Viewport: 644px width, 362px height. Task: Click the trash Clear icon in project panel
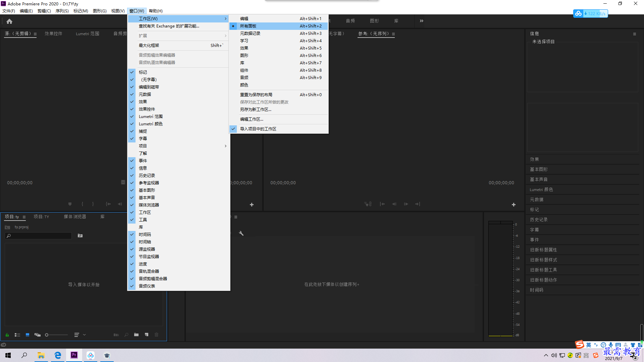(x=157, y=335)
